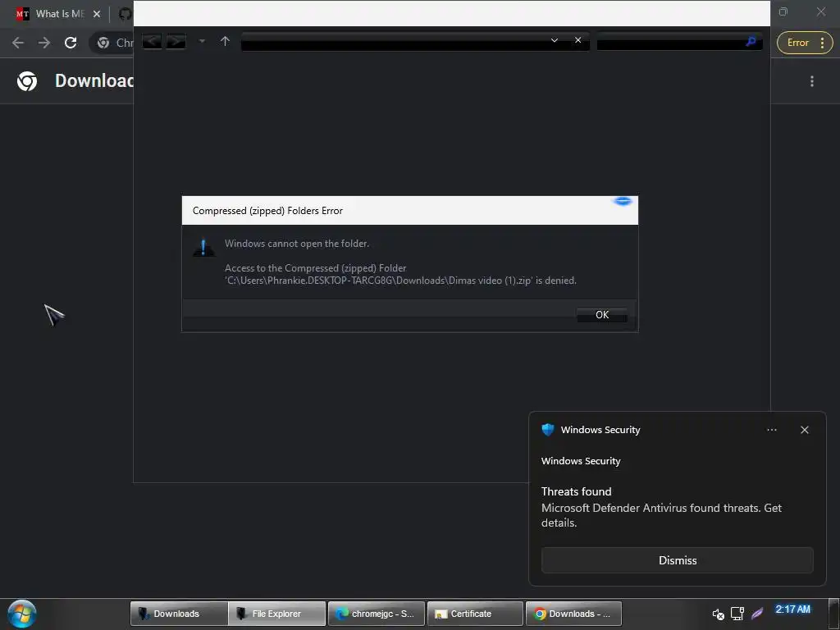Expand the Explorer address bar history dropdown

click(x=555, y=41)
